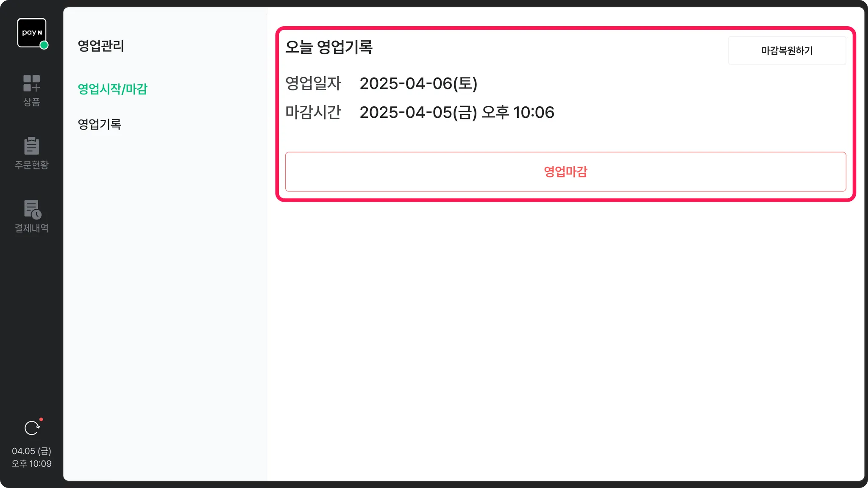Click the 마감시간 value 2025-04-05(금) 오후 10:06
868x488 pixels.
click(457, 112)
